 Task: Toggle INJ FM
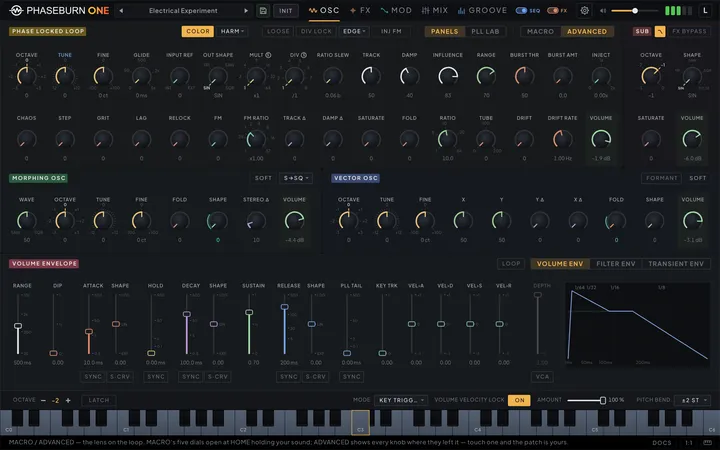click(x=391, y=31)
